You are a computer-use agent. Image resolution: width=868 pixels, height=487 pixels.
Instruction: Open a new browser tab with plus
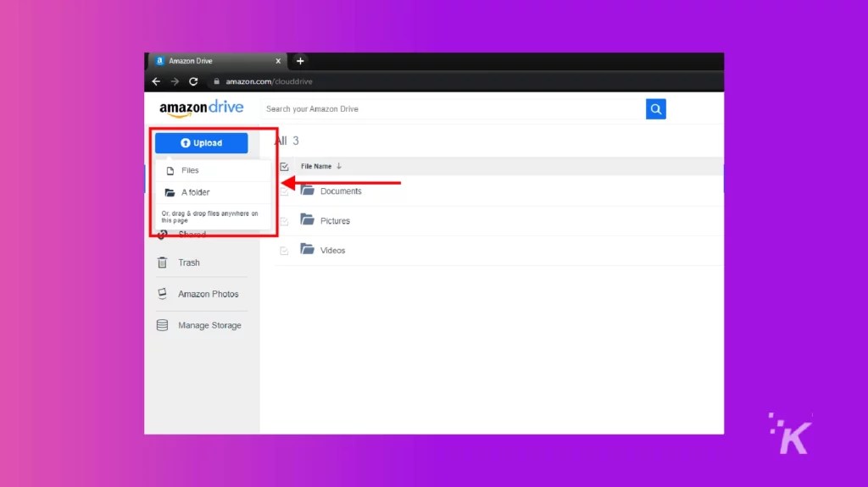point(300,61)
